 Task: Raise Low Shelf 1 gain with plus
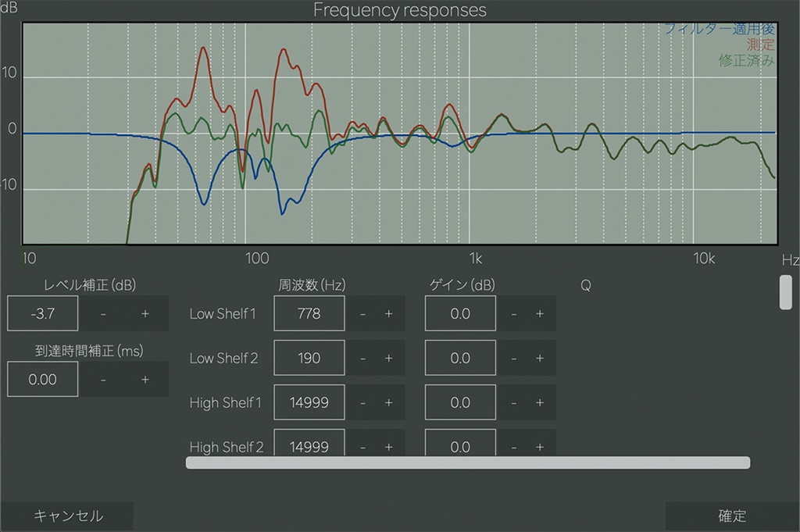point(540,314)
